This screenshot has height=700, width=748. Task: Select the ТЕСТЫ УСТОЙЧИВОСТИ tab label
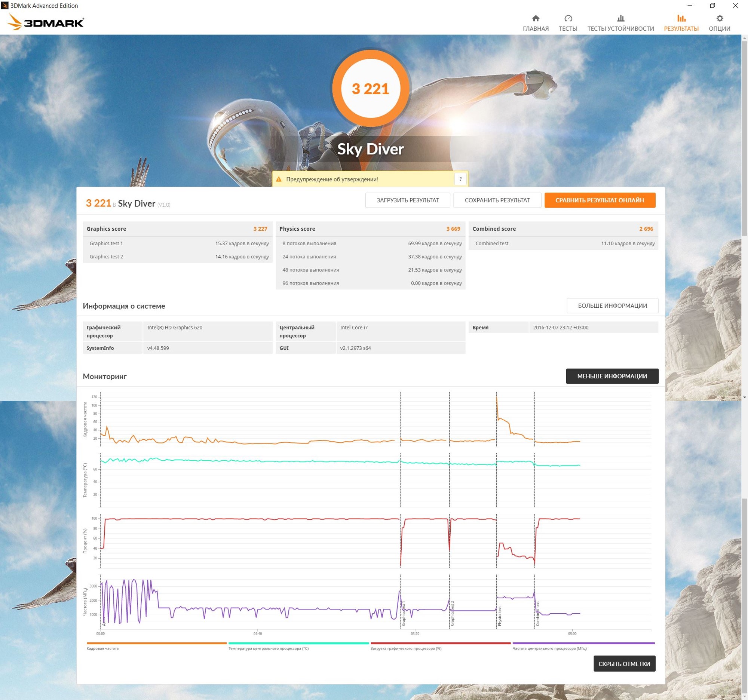pyautogui.click(x=621, y=28)
